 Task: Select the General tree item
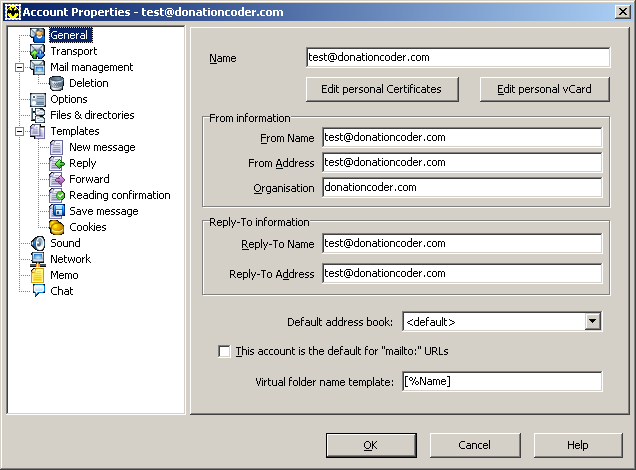coord(71,35)
